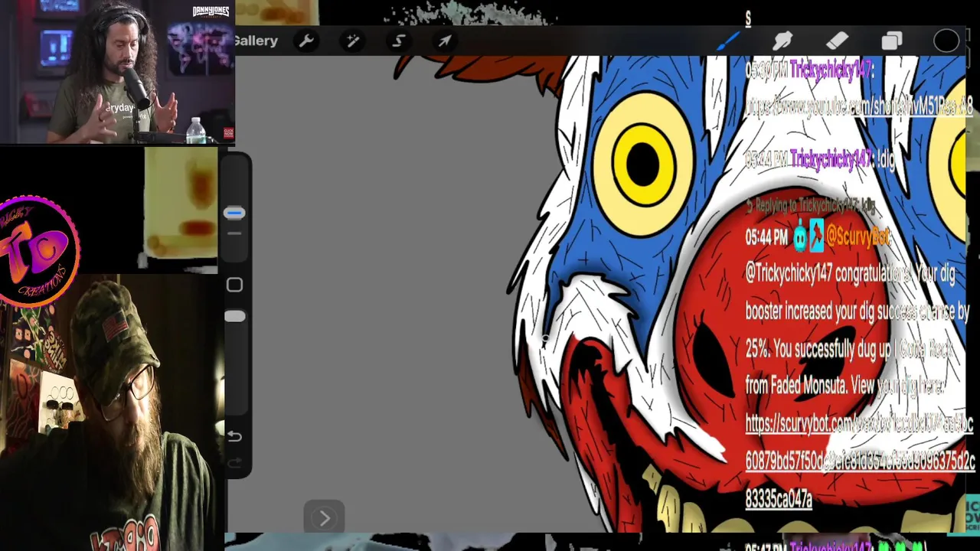Open the Layers panel
980x551 pixels.
coord(892,41)
